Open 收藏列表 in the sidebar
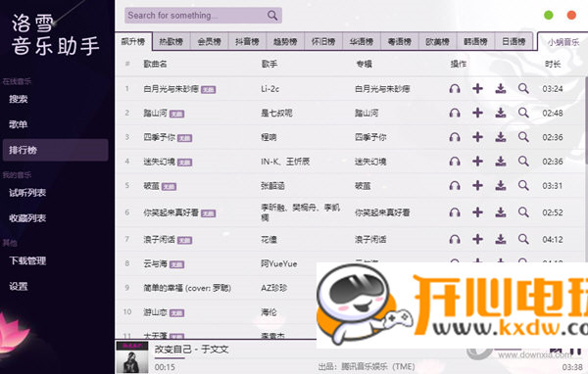 click(x=55, y=217)
